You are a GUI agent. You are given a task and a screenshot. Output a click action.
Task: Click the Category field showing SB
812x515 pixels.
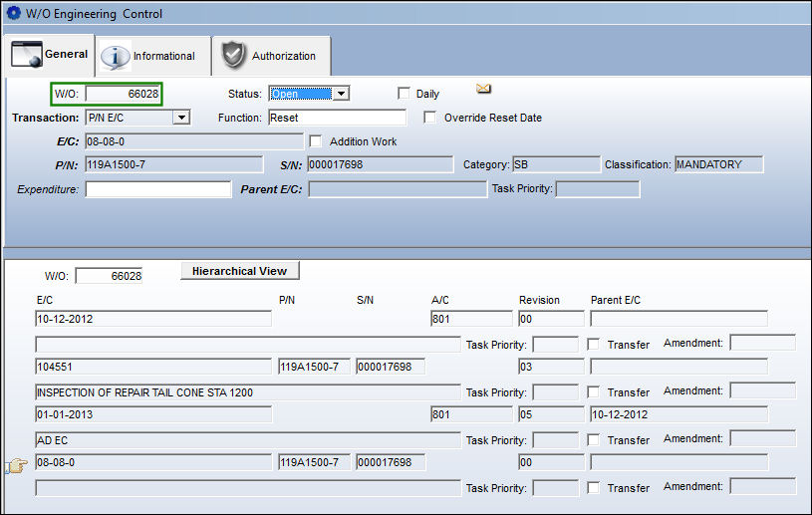coord(556,164)
